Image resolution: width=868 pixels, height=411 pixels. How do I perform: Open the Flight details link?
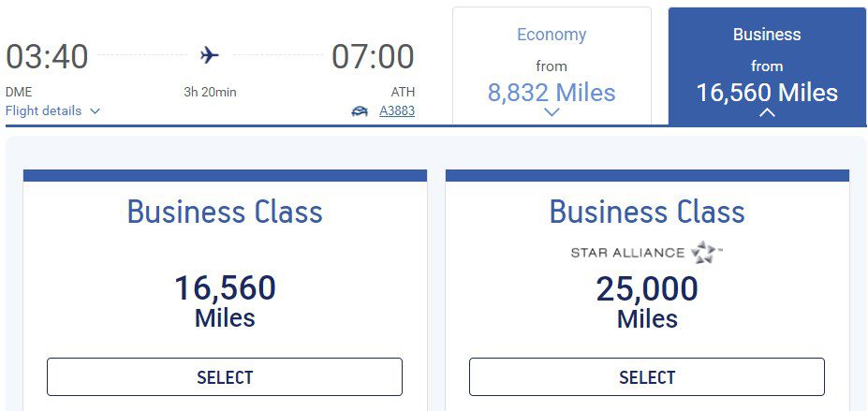coord(43,111)
